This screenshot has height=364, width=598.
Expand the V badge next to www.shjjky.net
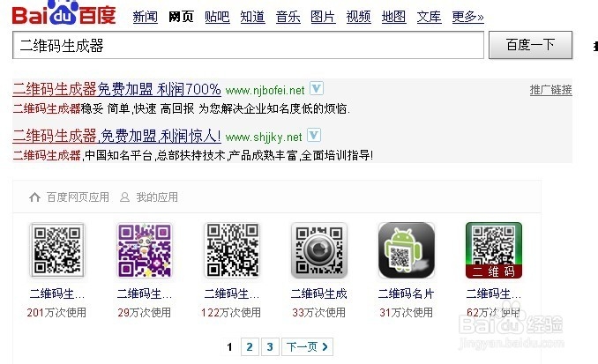tap(314, 136)
